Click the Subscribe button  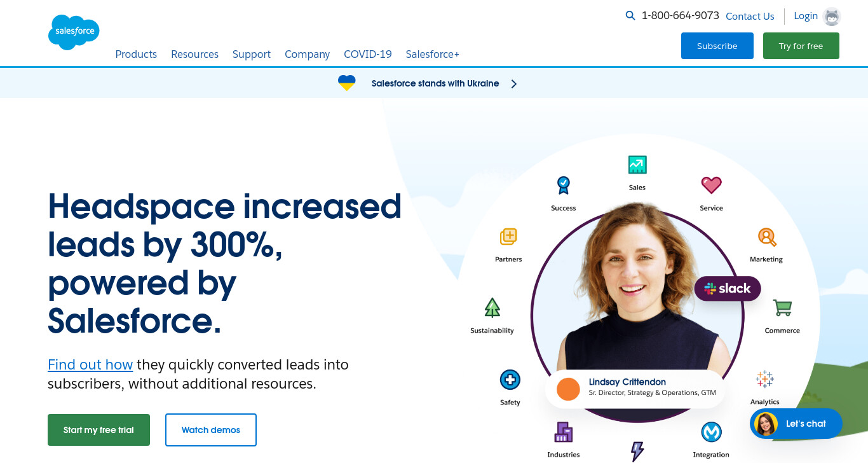717,46
